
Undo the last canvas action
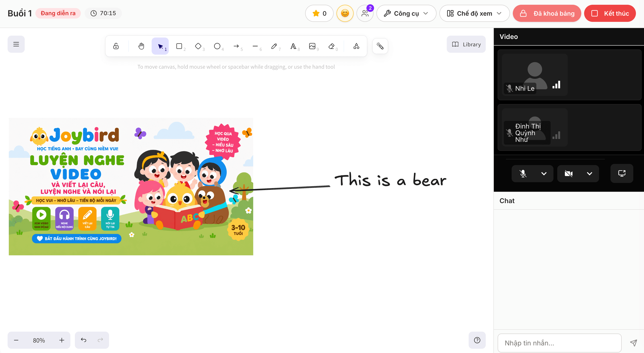point(83,340)
